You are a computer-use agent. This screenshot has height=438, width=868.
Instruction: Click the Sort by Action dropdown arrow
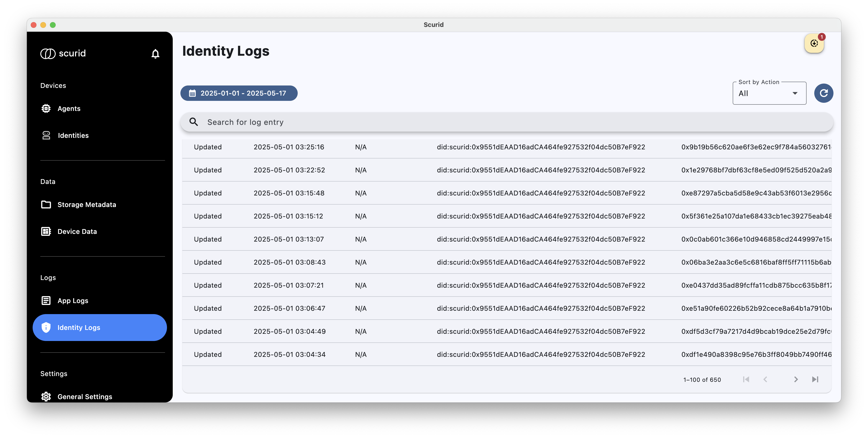click(x=795, y=93)
